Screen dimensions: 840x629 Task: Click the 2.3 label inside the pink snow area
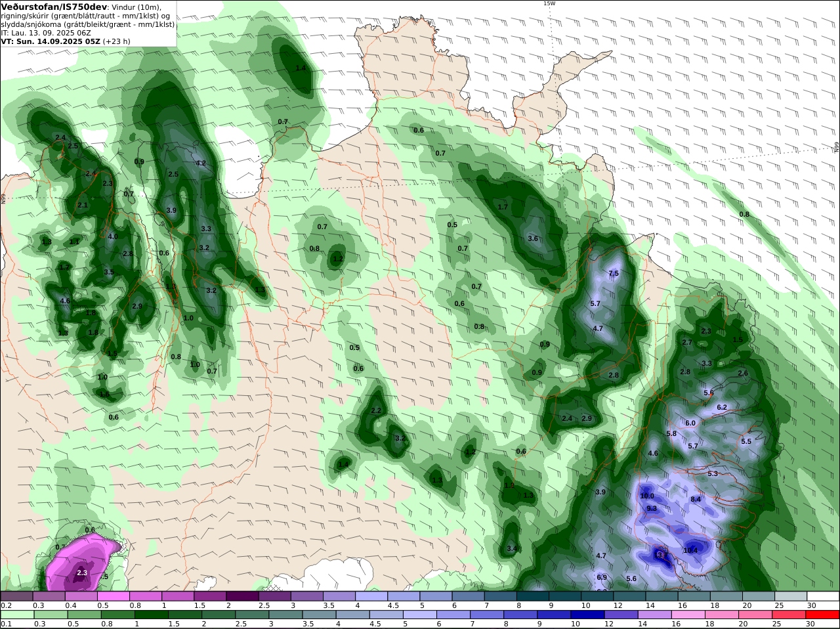tap(82, 573)
